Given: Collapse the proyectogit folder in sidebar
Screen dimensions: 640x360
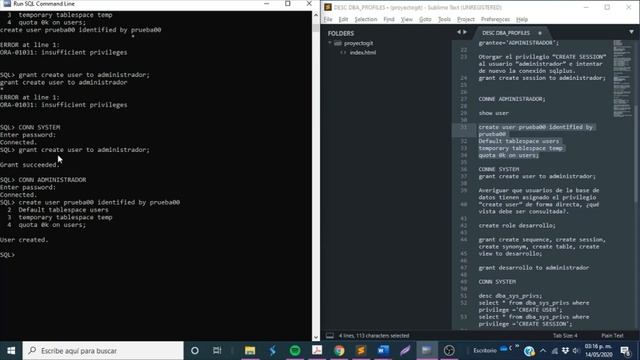Looking at the screenshot, I should point(330,43).
